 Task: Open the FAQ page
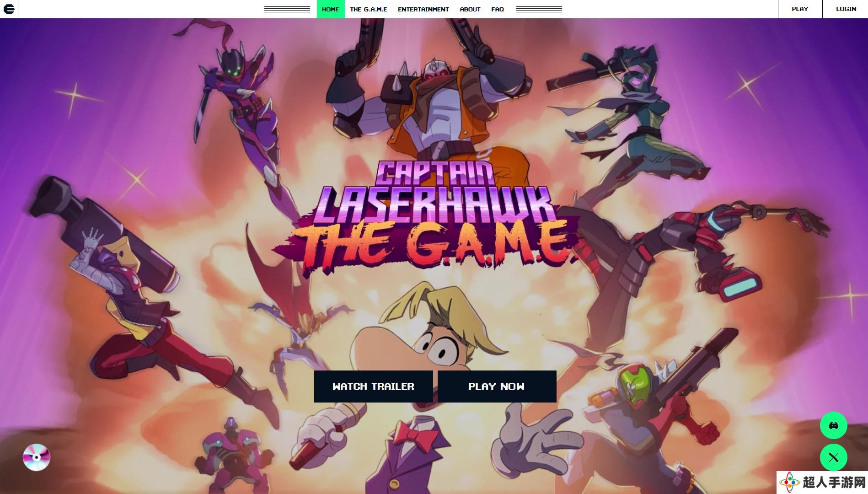click(498, 9)
